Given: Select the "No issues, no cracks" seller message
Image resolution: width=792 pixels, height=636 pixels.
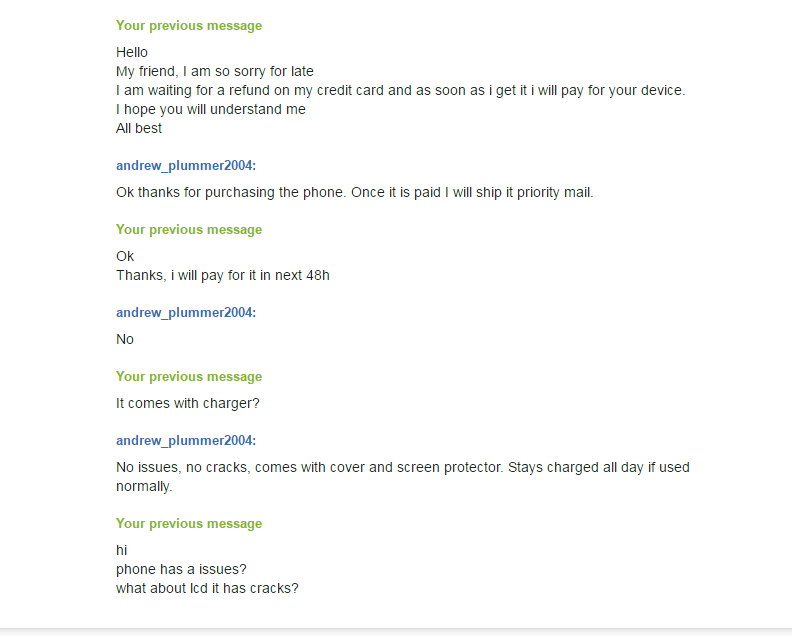Looking at the screenshot, I should point(402,467).
